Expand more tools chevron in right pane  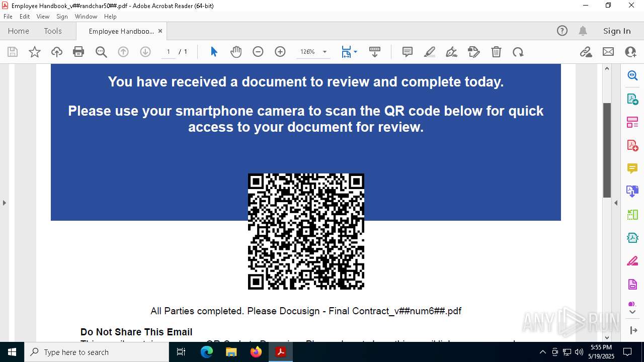632,312
